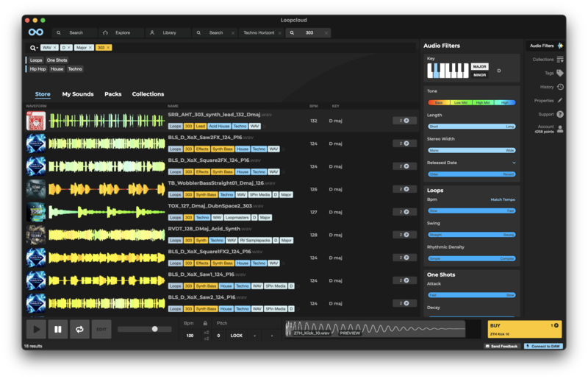The height and width of the screenshot is (379, 588).
Task: Click the Bpm lock padlock icon
Action: tap(205, 323)
